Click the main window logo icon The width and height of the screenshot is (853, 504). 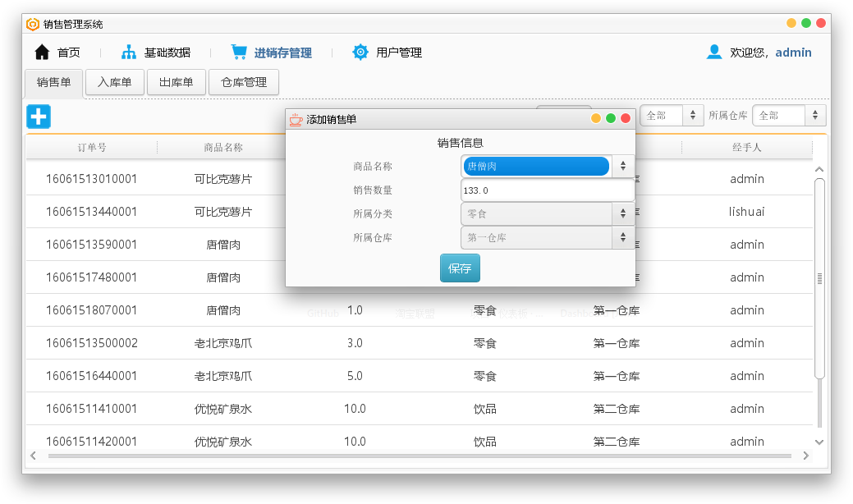[33, 24]
